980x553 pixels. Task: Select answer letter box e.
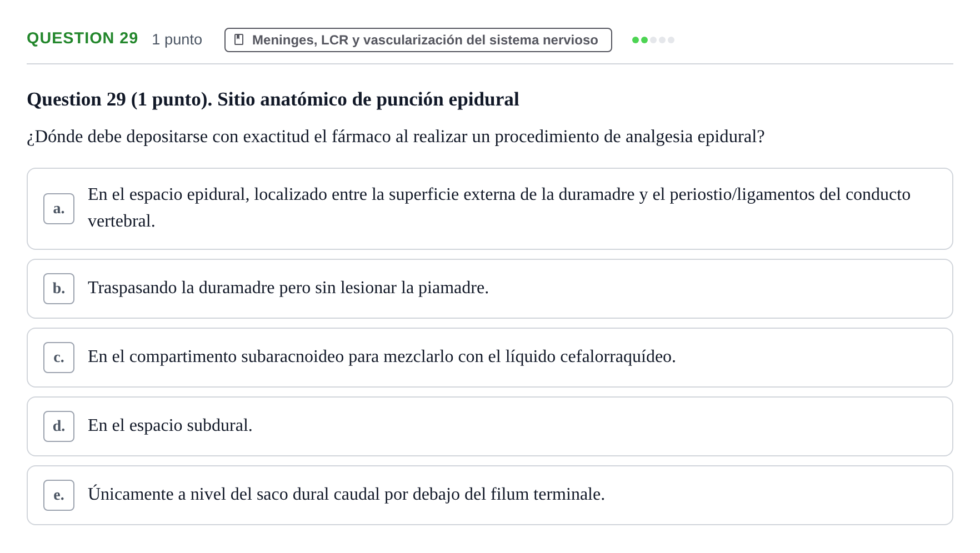[59, 495]
